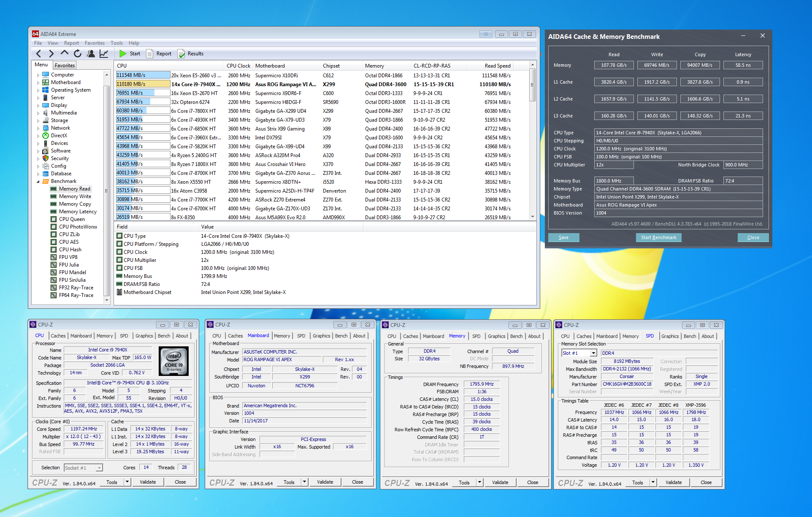Open Tools dropdown arrow in CPU-Z SPD window

653,482
